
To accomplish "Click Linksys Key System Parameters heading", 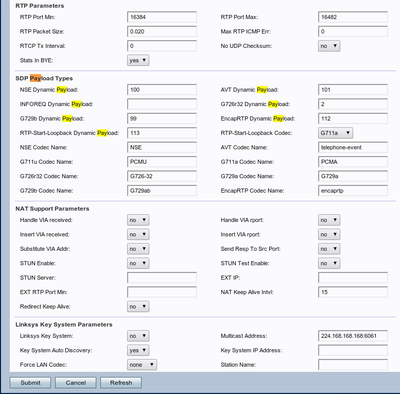I will (x=64, y=325).
